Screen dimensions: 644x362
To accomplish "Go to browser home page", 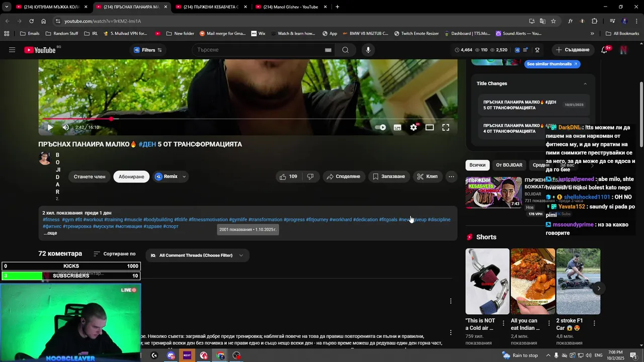I will tap(43, 21).
